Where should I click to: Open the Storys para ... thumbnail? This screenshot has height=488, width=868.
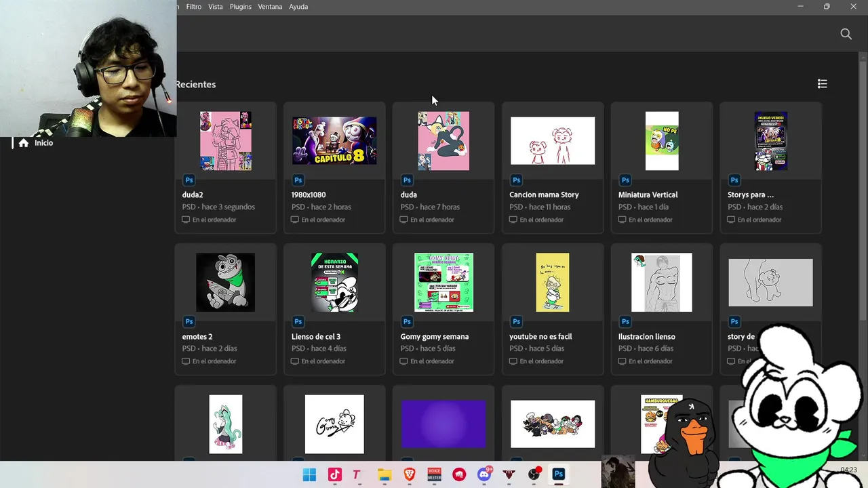click(771, 141)
